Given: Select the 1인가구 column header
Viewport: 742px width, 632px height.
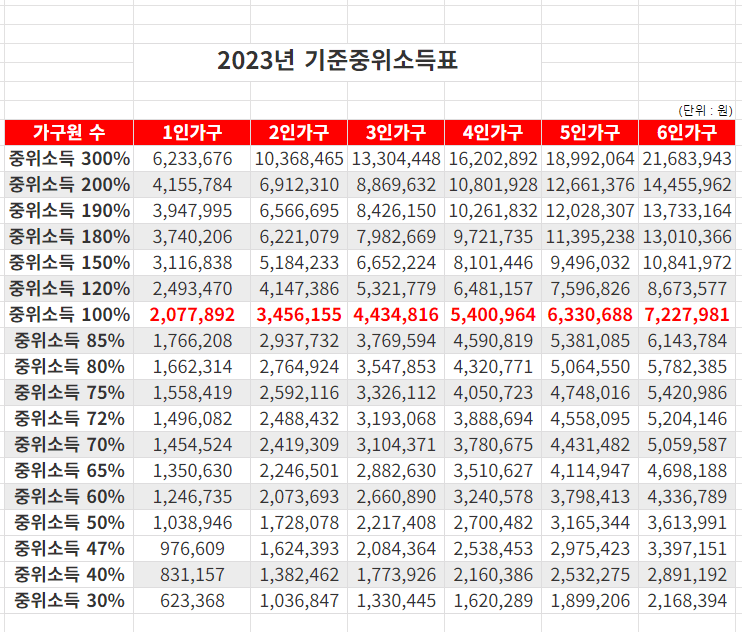Looking at the screenshot, I should (192, 132).
